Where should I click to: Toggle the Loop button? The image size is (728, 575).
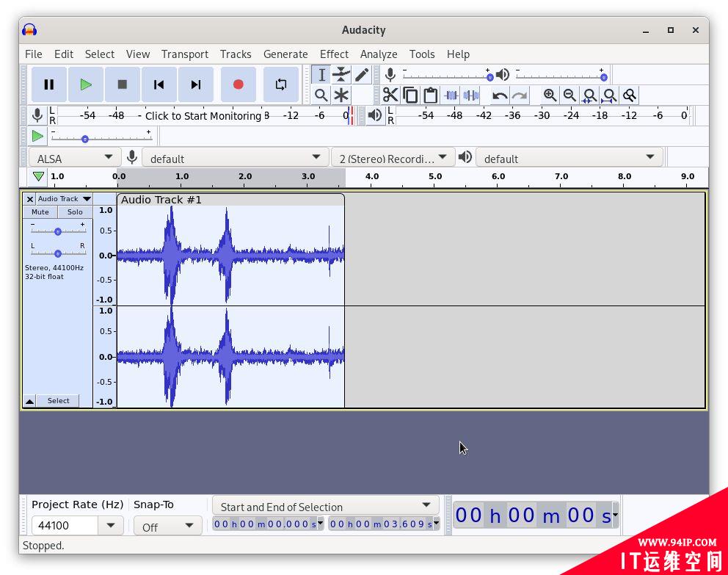point(281,84)
